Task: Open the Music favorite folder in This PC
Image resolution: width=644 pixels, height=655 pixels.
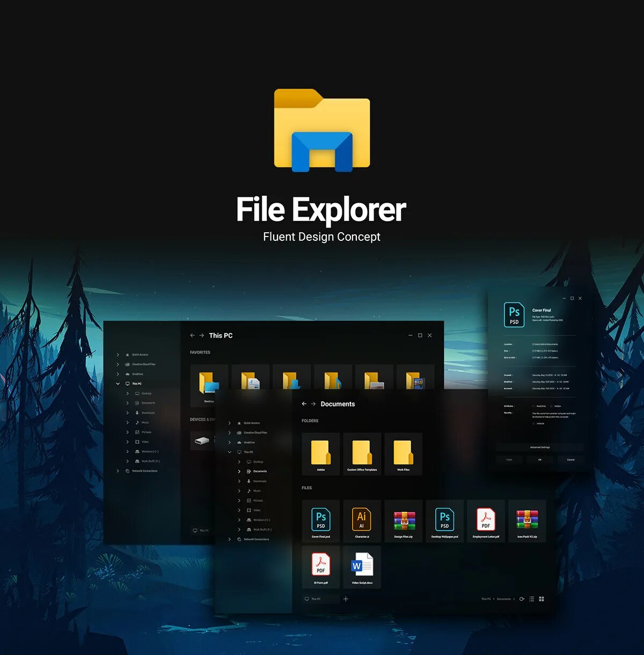Action: (333, 378)
